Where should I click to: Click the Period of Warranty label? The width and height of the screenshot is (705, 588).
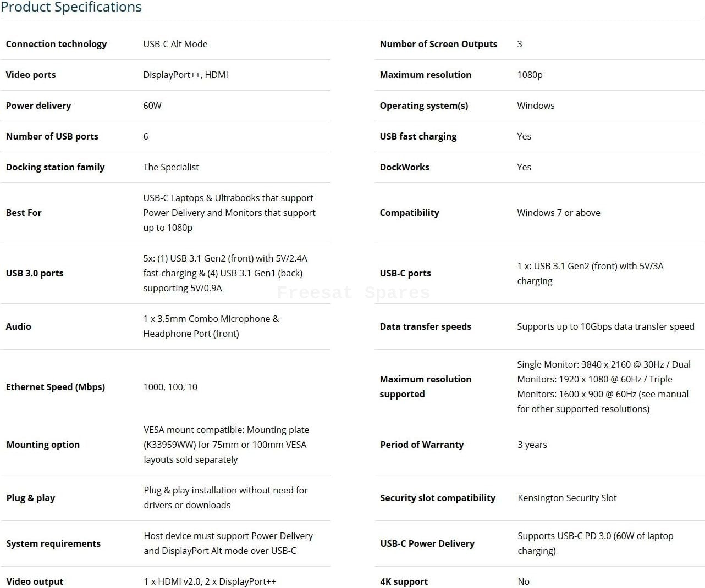click(x=422, y=445)
